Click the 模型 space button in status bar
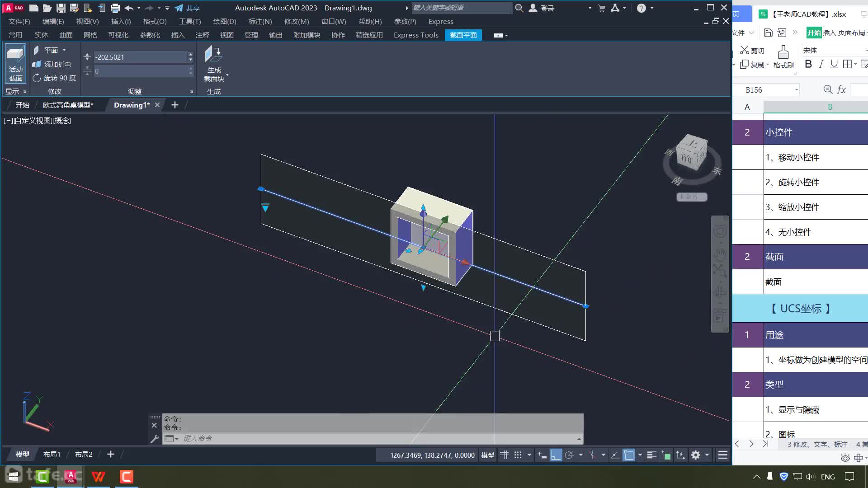Image resolution: width=868 pixels, height=488 pixels. click(x=487, y=455)
